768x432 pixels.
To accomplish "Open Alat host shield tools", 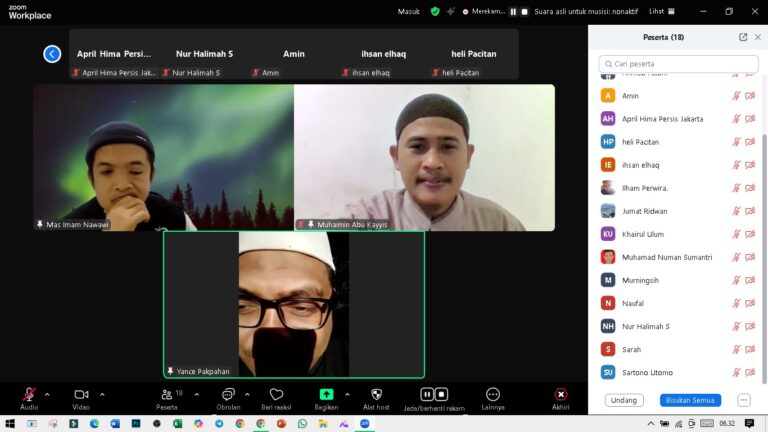I will coord(376,395).
